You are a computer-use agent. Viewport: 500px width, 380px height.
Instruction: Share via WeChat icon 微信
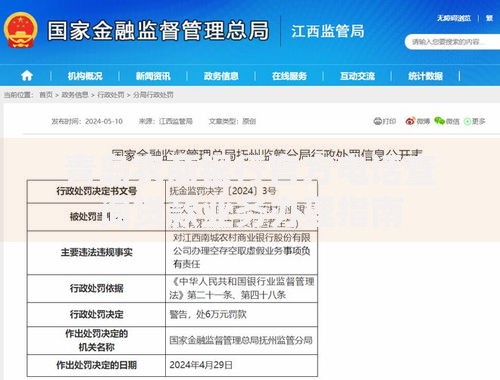(x=447, y=121)
